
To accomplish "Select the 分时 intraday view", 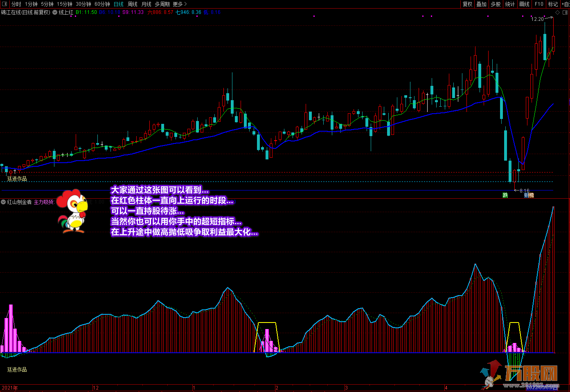I will click(16, 4).
